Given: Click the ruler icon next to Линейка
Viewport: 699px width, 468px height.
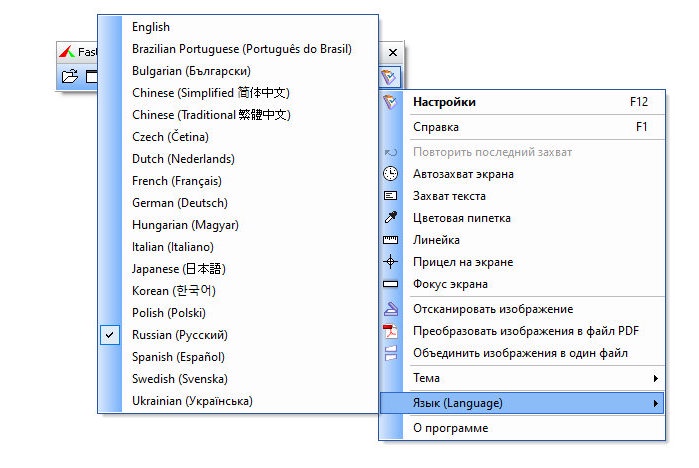Looking at the screenshot, I should [x=391, y=240].
